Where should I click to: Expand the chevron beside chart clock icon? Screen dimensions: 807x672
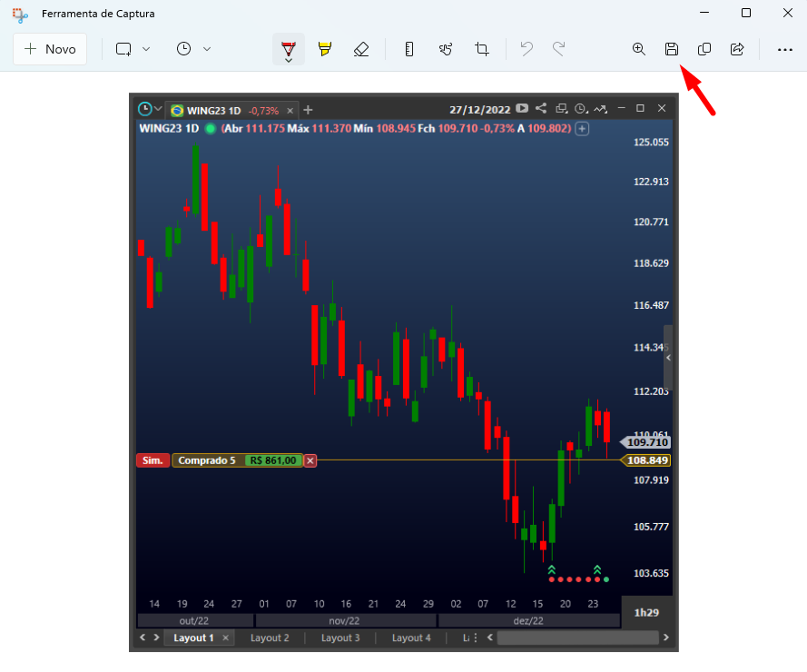158,109
